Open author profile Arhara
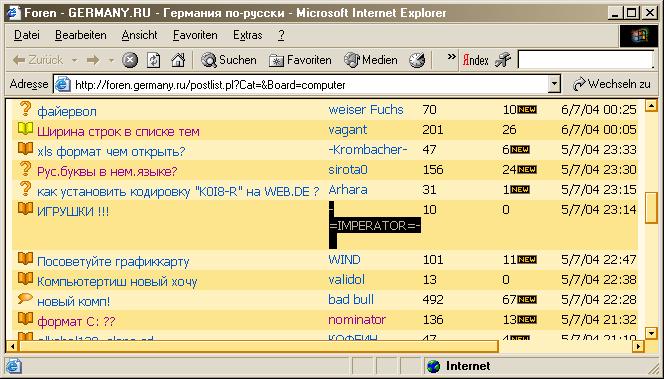This screenshot has height=379, width=664. click(x=348, y=190)
